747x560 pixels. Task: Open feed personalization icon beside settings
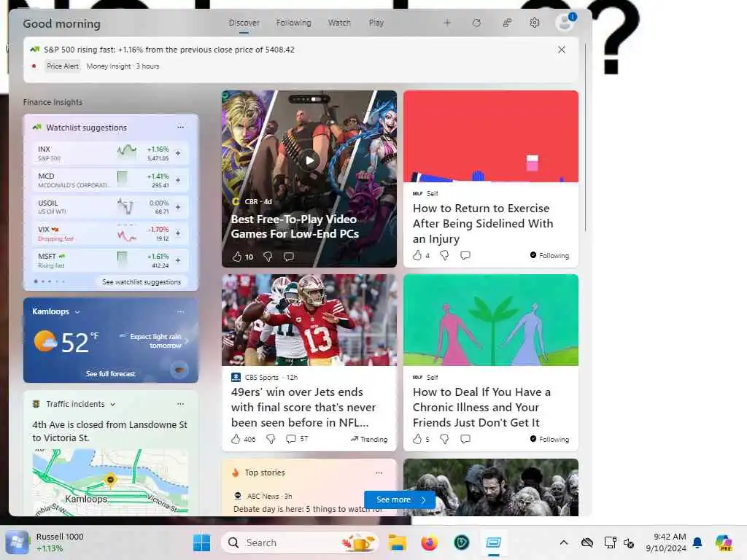pos(507,23)
